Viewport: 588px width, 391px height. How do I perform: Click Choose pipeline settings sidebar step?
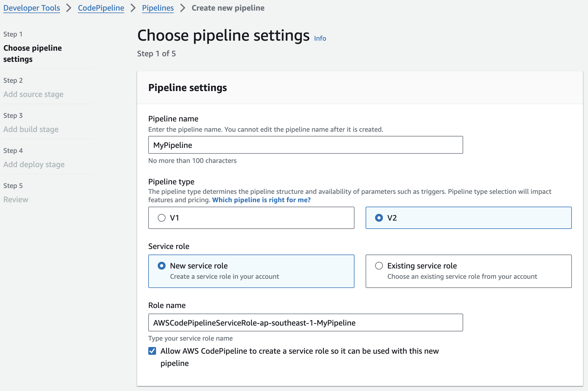32,53
